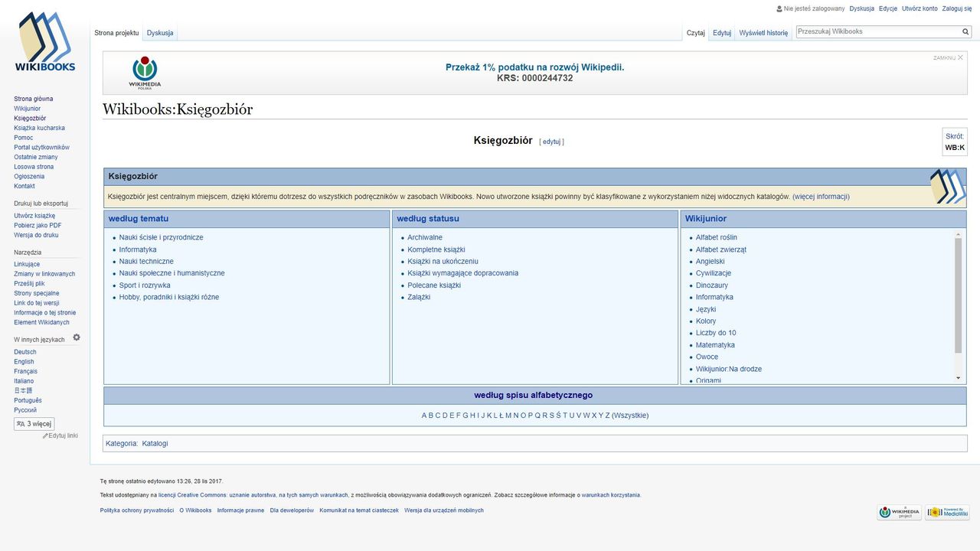The image size is (980, 551).
Task: Click Utwórz konto link
Action: [920, 8]
